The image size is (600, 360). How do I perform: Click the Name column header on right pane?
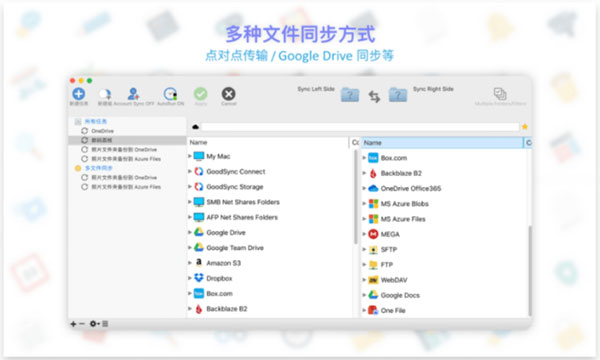(x=442, y=143)
